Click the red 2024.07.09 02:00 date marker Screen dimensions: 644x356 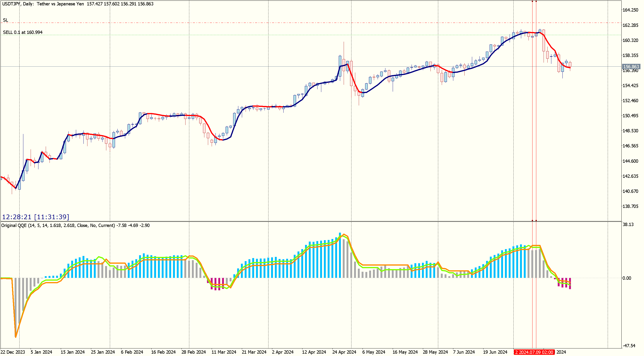(x=534, y=352)
